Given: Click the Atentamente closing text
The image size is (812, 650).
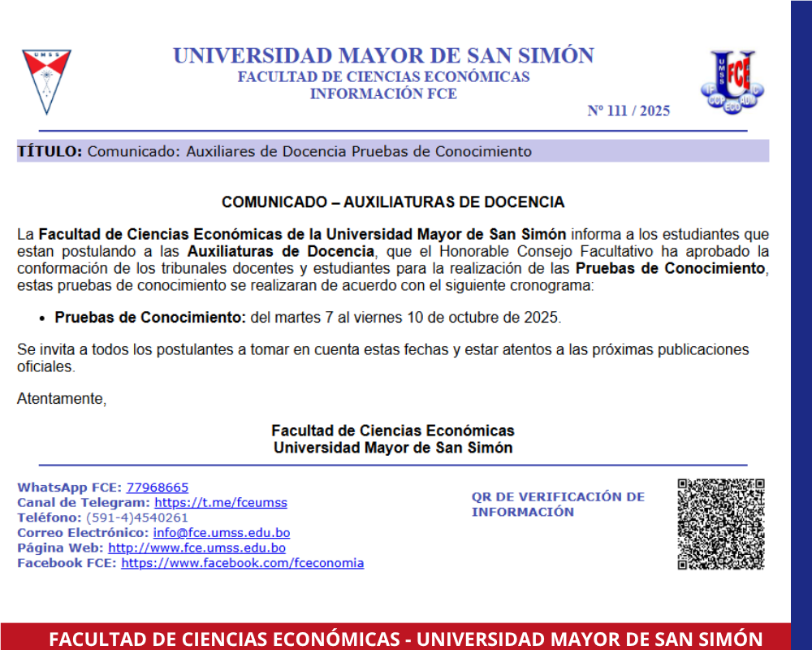Looking at the screenshot, I should coord(62,399).
